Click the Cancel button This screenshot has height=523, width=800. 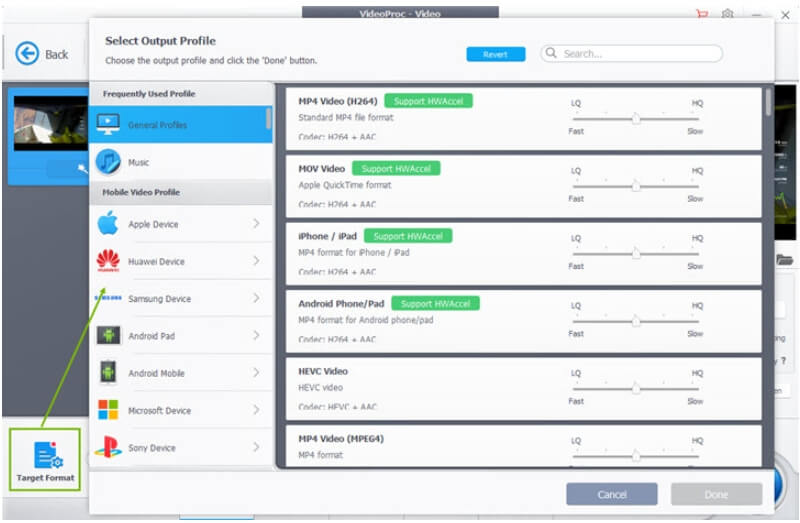pyautogui.click(x=612, y=494)
